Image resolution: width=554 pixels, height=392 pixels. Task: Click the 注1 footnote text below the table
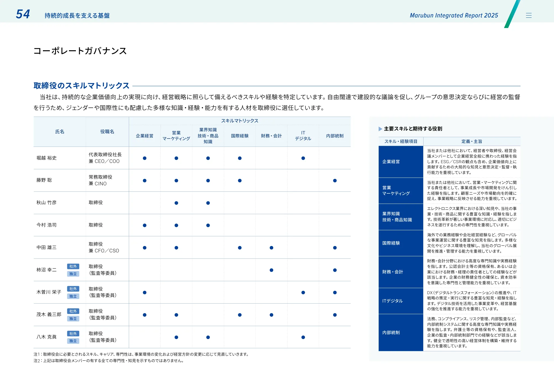coord(141,354)
